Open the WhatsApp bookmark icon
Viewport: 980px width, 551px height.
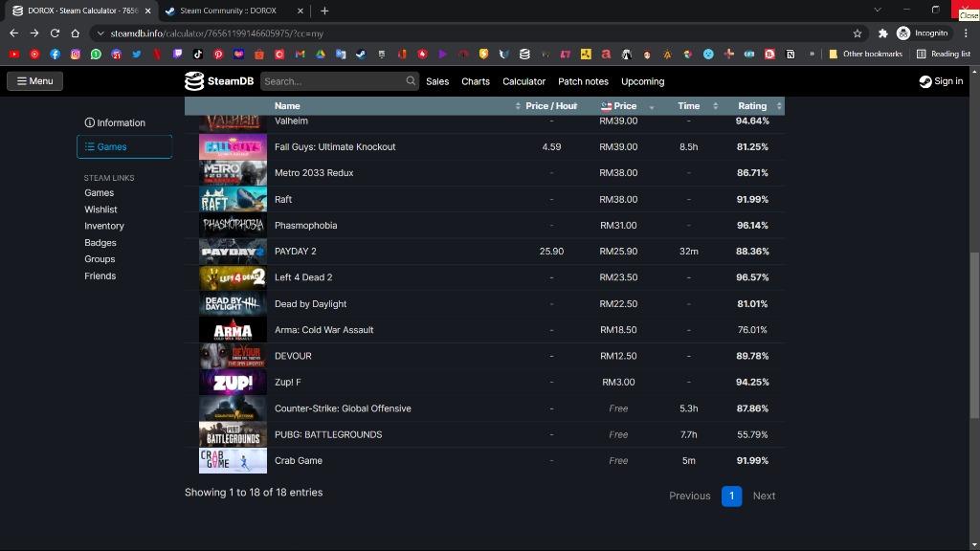pos(96,55)
